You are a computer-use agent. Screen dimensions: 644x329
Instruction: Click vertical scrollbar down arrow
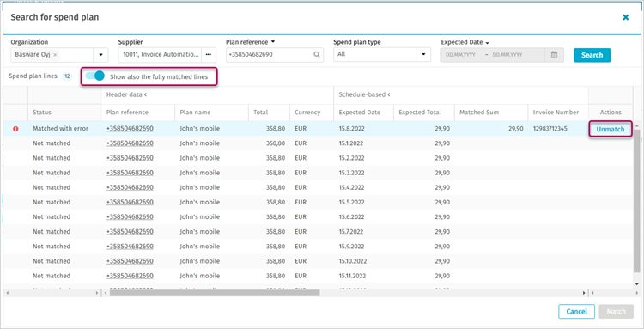click(x=636, y=283)
